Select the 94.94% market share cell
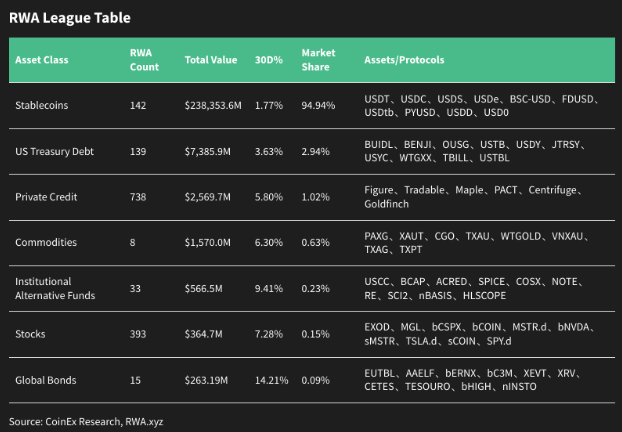Viewport: 622px width, 432px height. [x=317, y=104]
